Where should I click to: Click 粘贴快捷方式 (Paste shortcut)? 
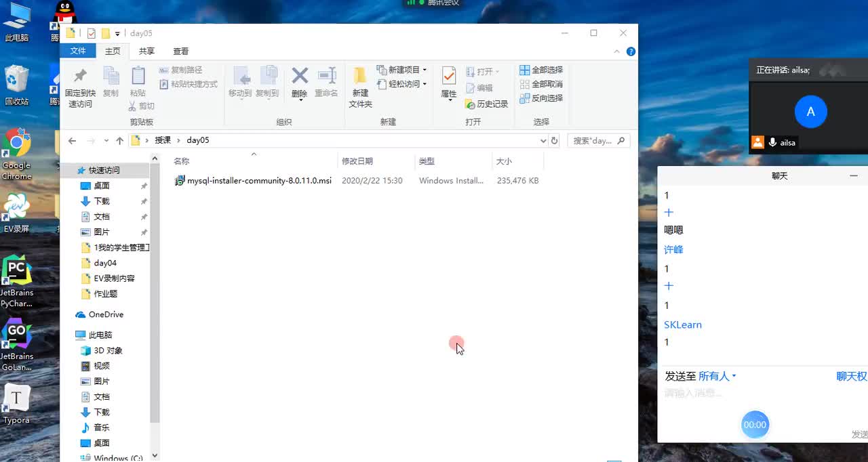[189, 84]
